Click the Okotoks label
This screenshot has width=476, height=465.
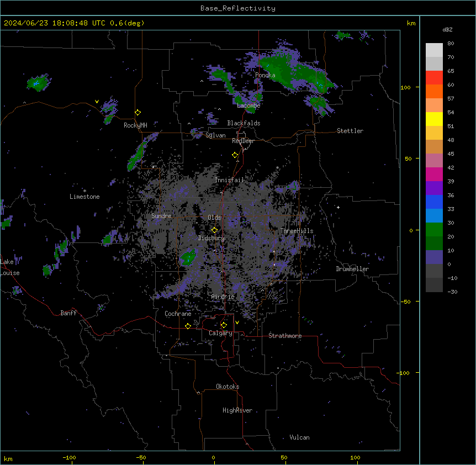point(228,387)
